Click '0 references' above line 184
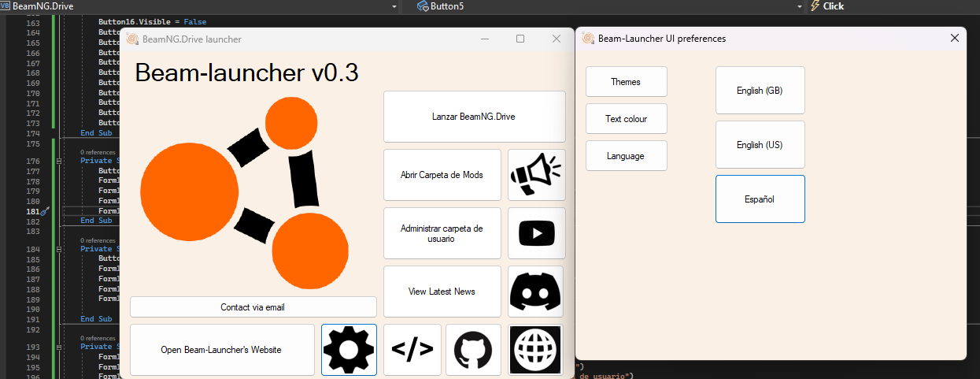The image size is (980, 379). click(98, 240)
